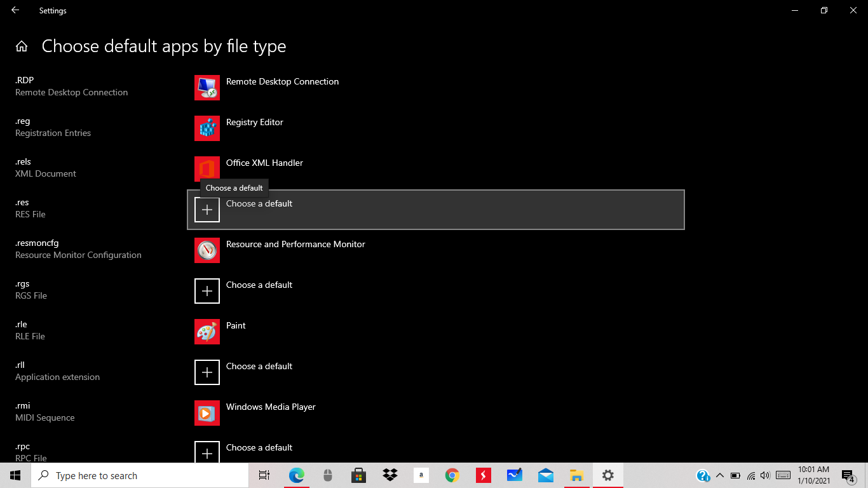868x488 pixels.
Task: Click the 'Application extension' description text
Action: click(57, 377)
